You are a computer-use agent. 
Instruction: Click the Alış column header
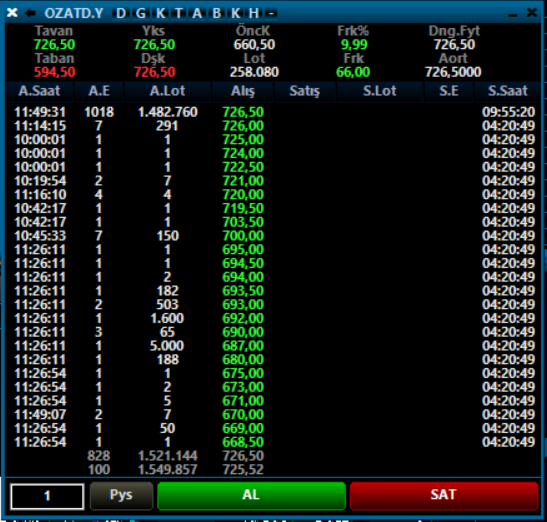[x=243, y=91]
